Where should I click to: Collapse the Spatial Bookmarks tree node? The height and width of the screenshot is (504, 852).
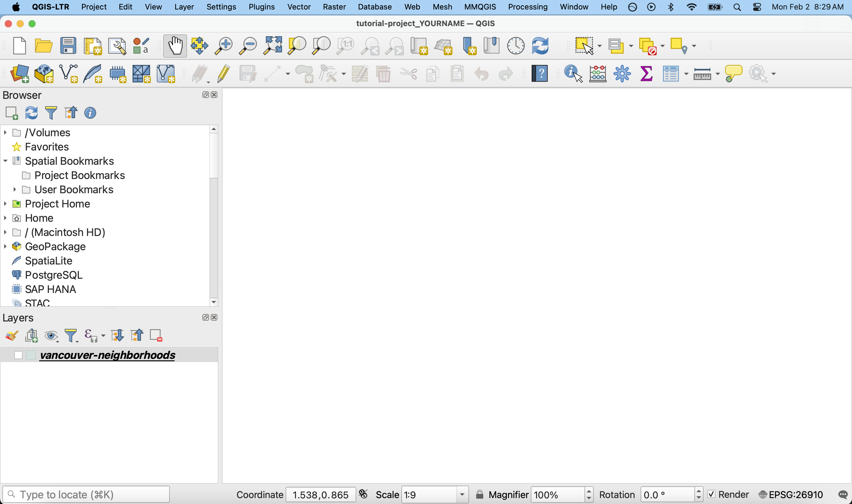click(x=5, y=161)
